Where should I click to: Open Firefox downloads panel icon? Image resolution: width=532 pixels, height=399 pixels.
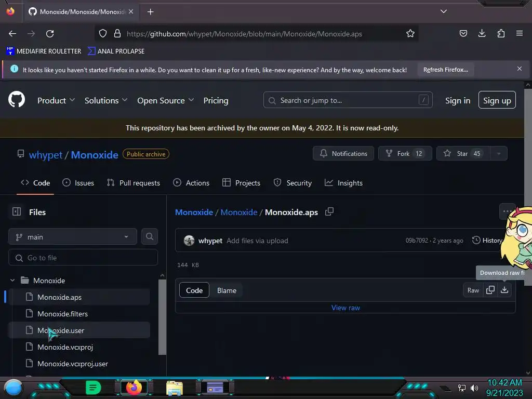click(482, 33)
